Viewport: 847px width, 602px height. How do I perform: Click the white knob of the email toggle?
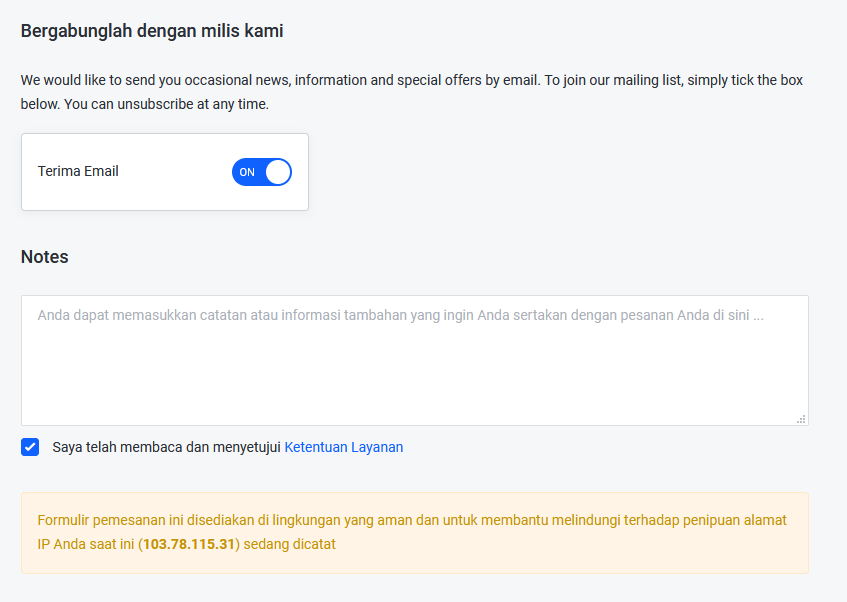[278, 172]
